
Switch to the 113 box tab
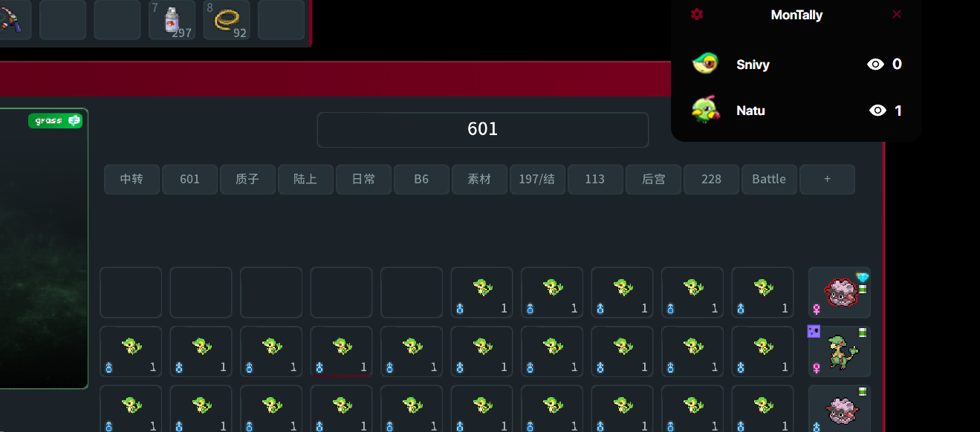pos(595,180)
